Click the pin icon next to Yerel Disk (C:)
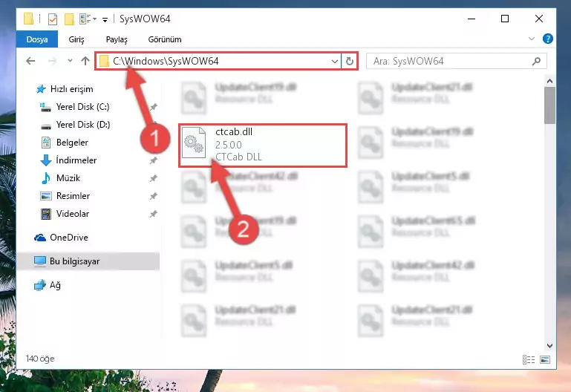Screen dimensions: 571x392 (153, 107)
